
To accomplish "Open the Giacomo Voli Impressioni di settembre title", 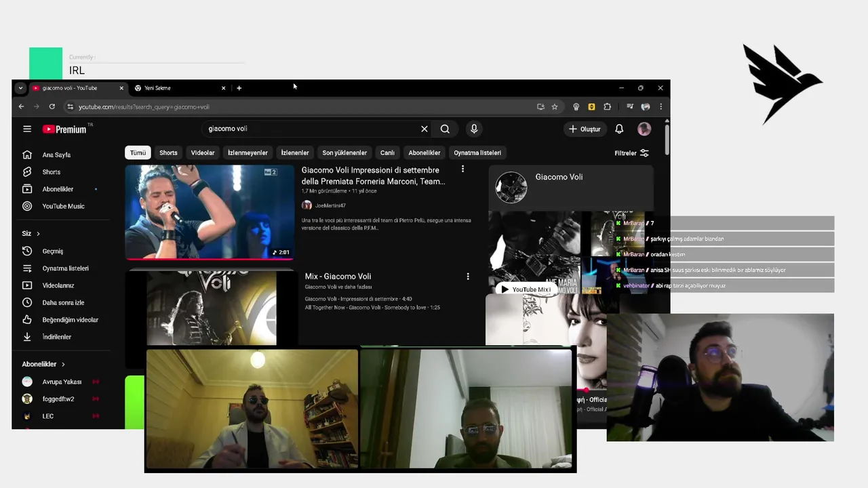I will click(373, 176).
